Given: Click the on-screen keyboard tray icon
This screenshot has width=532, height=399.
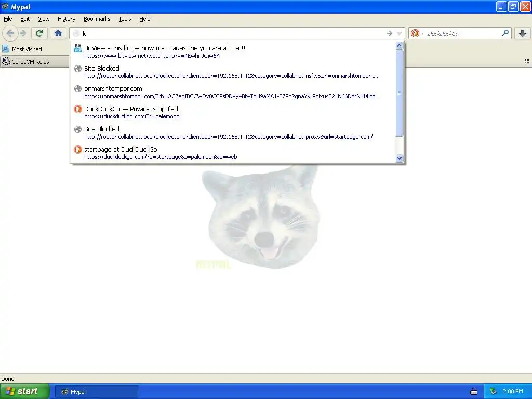Looking at the screenshot, I should (474, 392).
